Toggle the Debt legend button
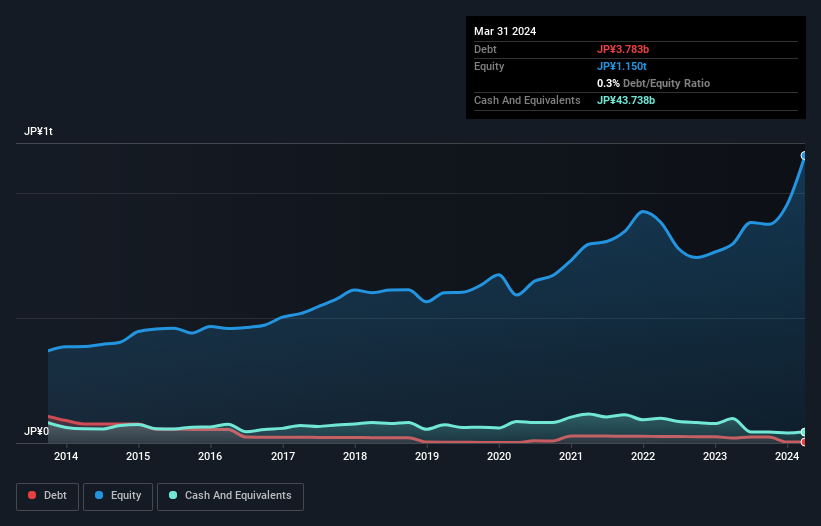Screen dimensions: 821x526 tap(48, 496)
